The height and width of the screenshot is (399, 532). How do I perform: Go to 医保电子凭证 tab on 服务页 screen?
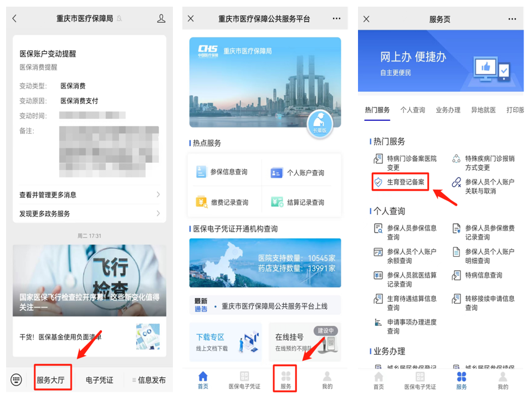click(x=420, y=380)
